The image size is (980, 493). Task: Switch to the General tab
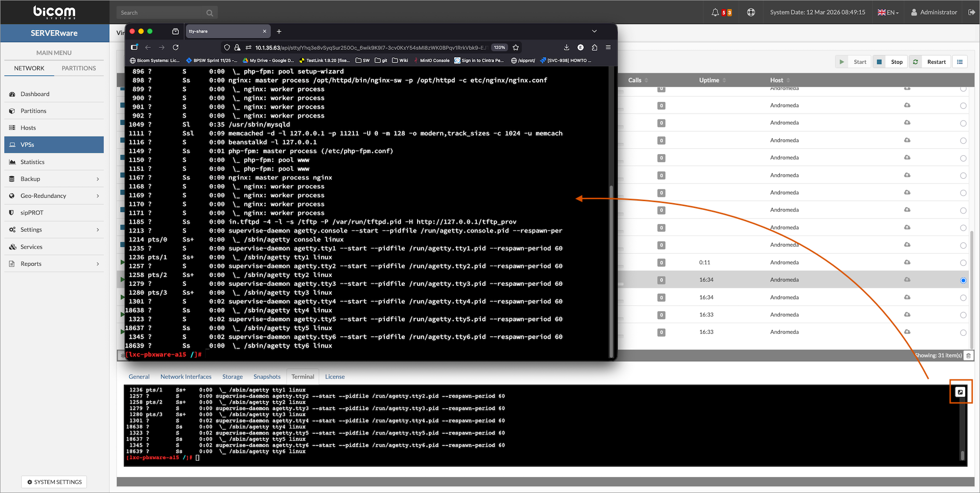point(139,377)
